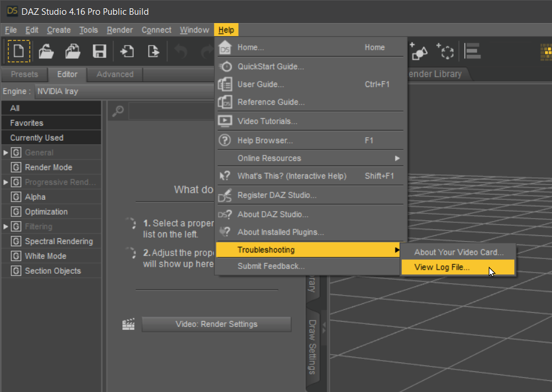
Task: Activate What's This interactive help
Action: click(310, 176)
